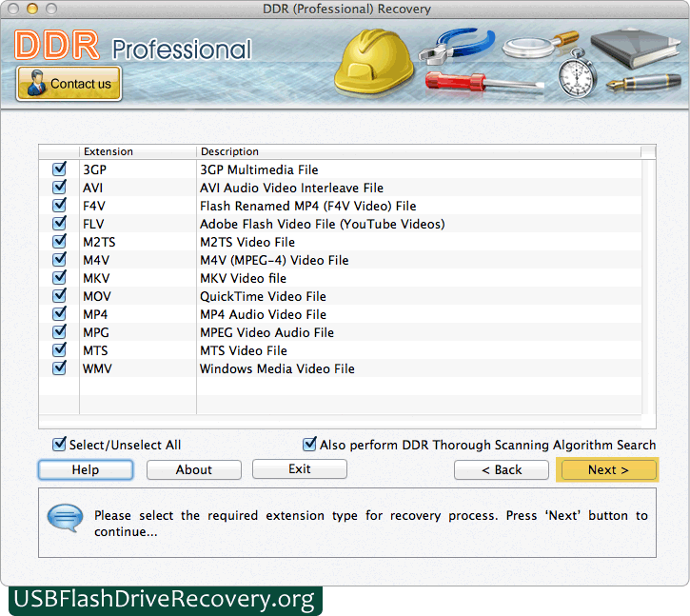
Task: Select the 'MP4 Audio Video File' description
Action: click(263, 314)
